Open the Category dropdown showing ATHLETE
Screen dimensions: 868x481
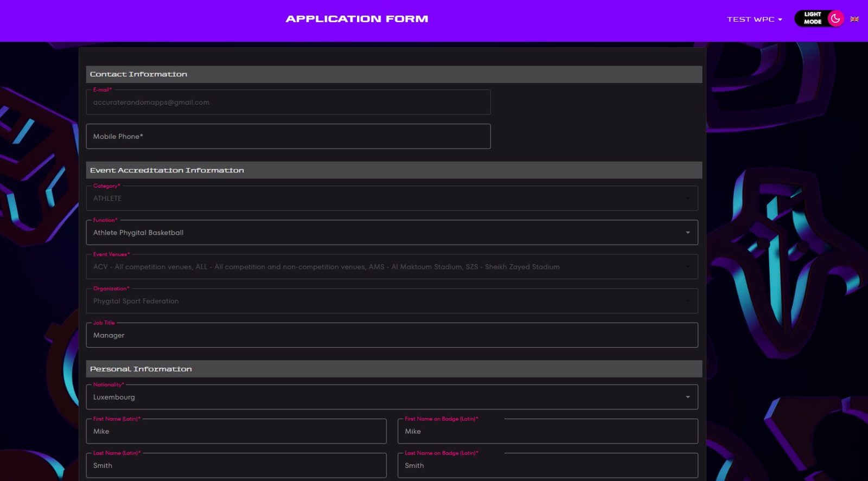point(392,198)
